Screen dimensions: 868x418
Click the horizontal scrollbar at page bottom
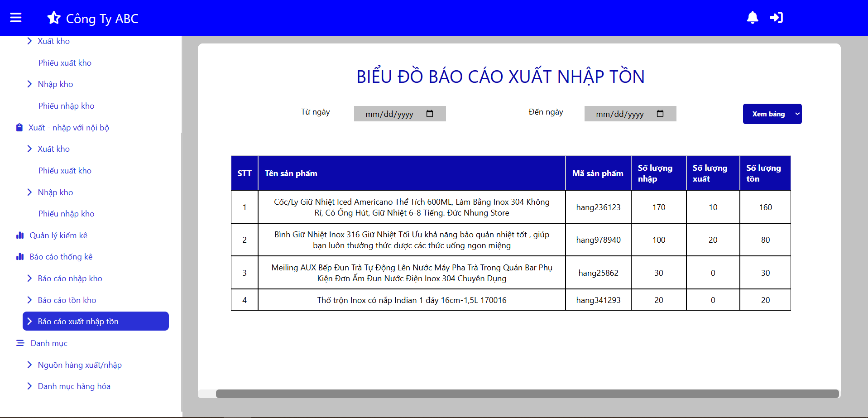tap(528, 394)
